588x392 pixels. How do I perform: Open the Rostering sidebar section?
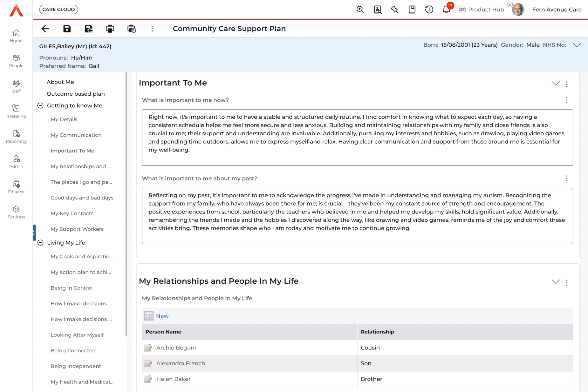[x=16, y=111]
